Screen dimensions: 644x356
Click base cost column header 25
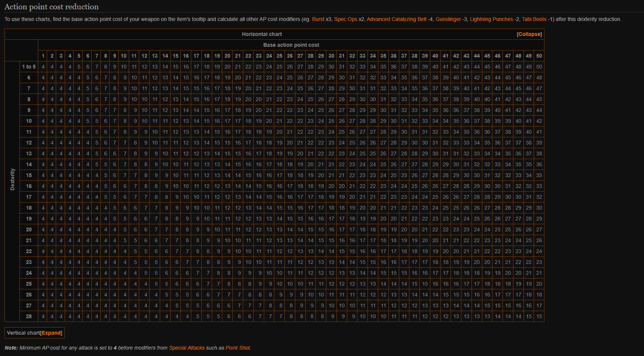(x=280, y=56)
